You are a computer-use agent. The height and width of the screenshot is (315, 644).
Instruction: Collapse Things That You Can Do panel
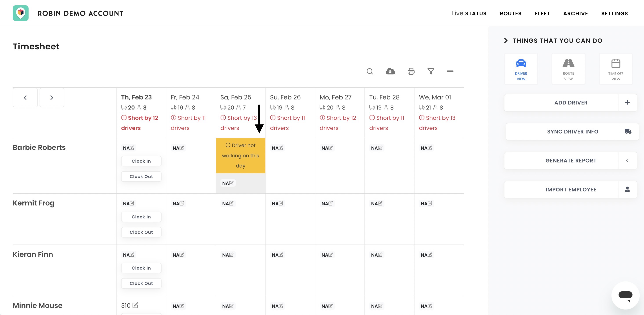(x=506, y=40)
